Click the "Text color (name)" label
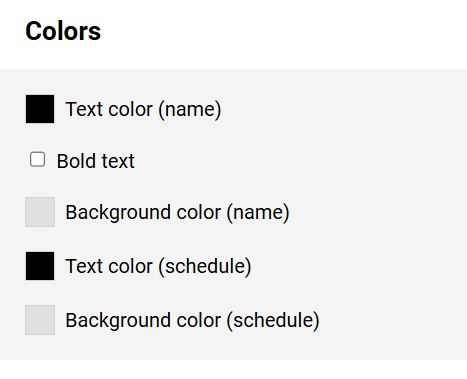Screen dimensions: 467x379 click(143, 109)
